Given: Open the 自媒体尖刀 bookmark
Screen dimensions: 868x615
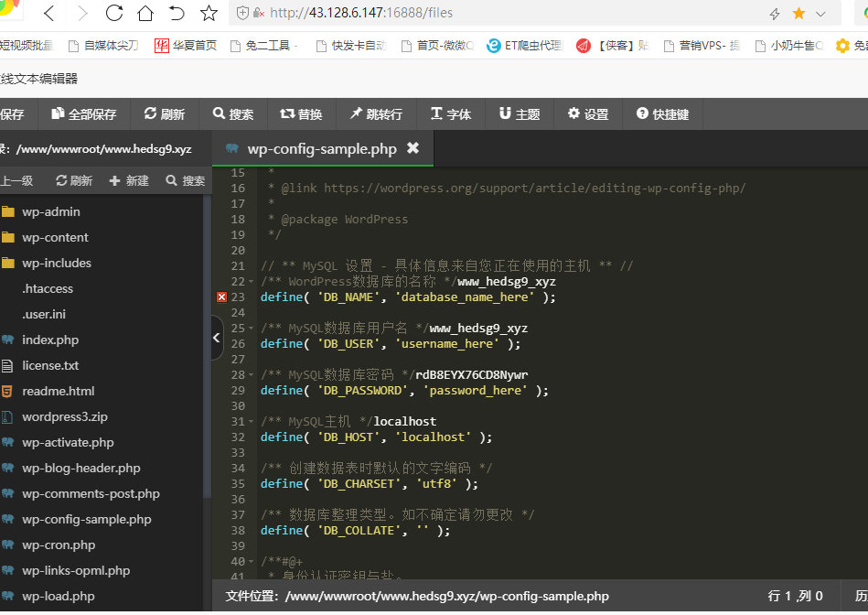Looking at the screenshot, I should (103, 46).
